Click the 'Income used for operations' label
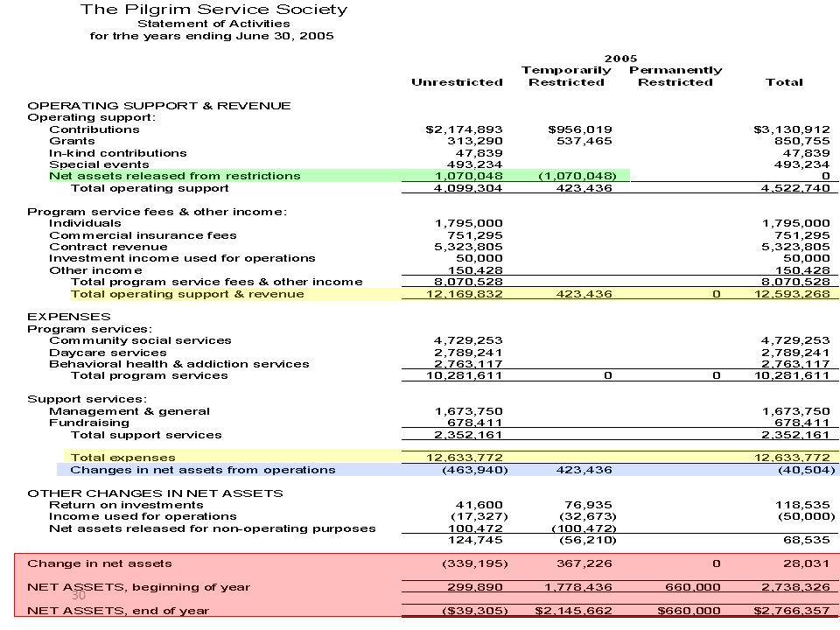840x630 pixels. (x=143, y=516)
